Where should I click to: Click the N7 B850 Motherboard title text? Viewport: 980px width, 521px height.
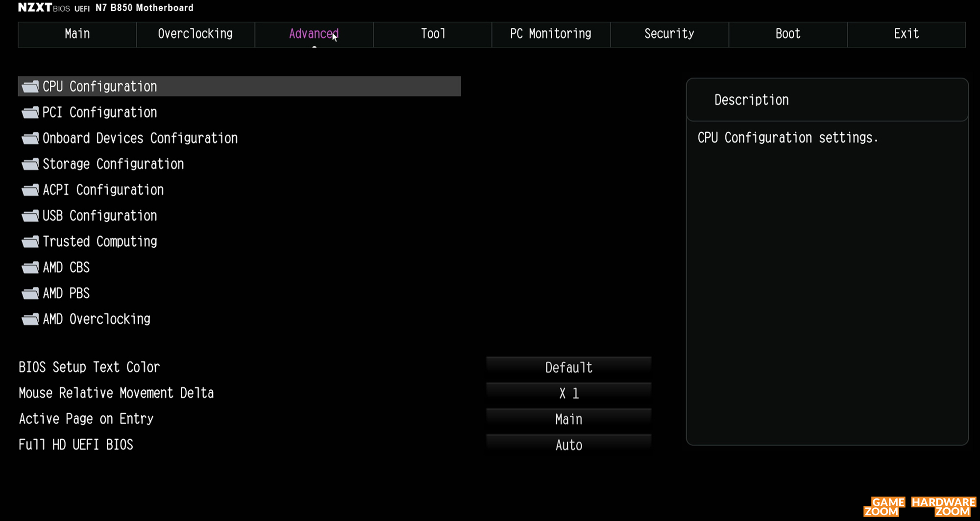pyautogui.click(x=145, y=8)
